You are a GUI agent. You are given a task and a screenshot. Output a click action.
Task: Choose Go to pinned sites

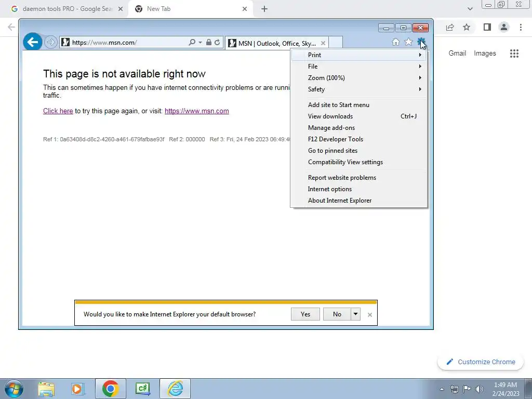[x=360, y=151]
